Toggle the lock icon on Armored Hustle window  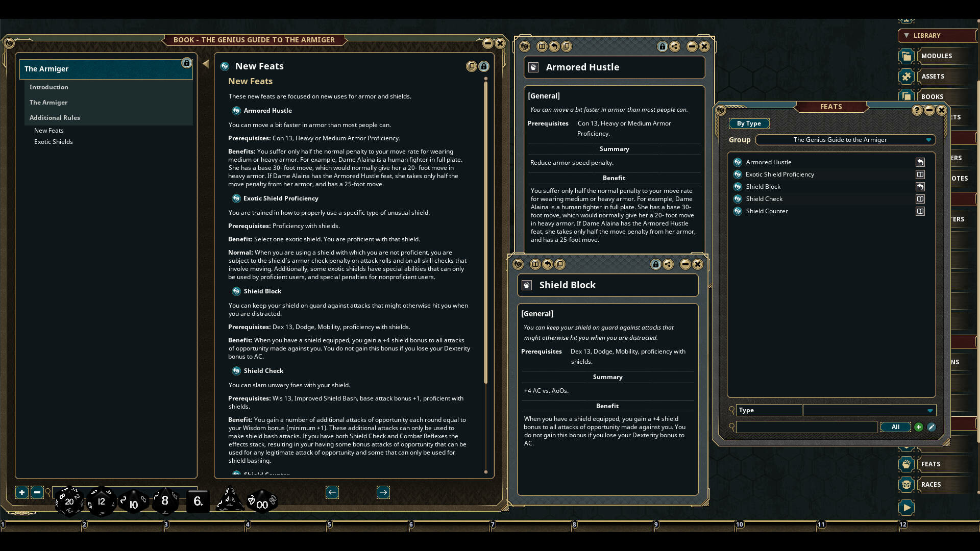pos(662,46)
